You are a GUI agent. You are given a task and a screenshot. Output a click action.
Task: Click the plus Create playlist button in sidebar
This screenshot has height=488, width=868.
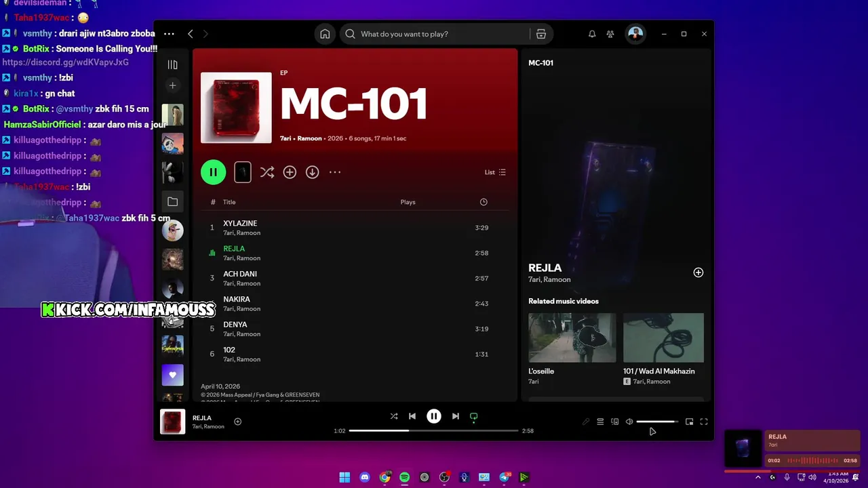pos(172,85)
